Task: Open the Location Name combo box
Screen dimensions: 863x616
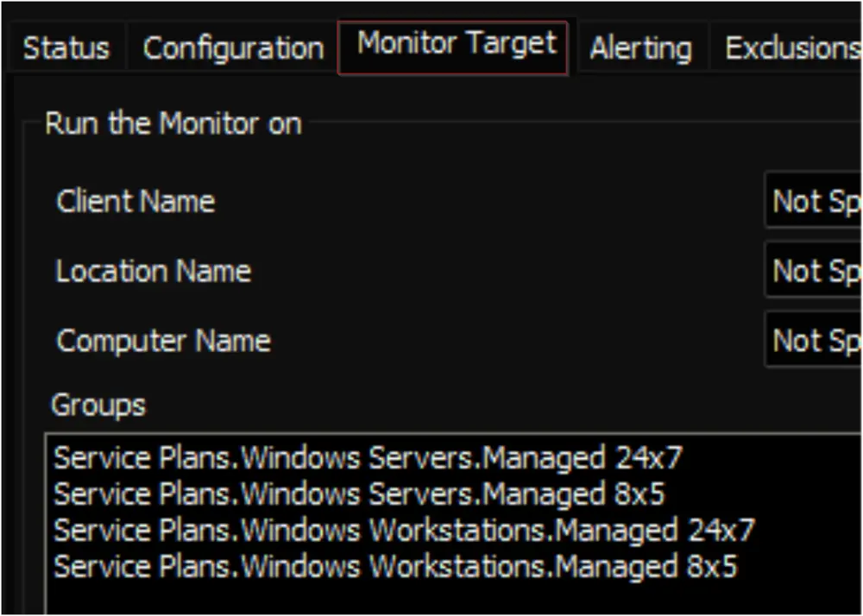Action: [814, 271]
